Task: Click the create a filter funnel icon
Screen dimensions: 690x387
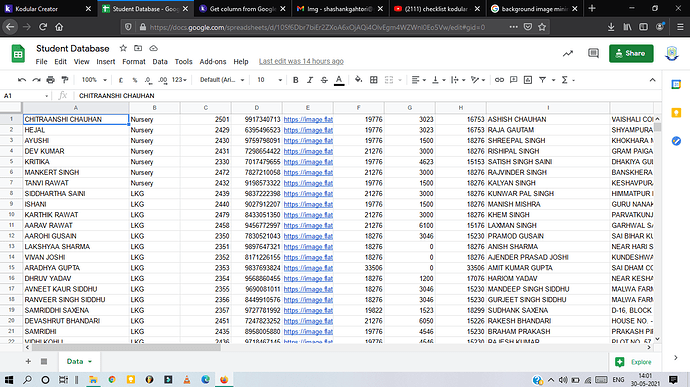Action: (543, 80)
